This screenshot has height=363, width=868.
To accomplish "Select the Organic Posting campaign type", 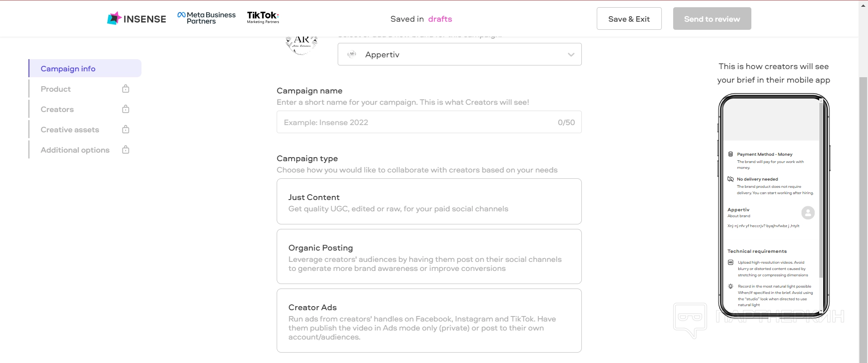I will point(429,256).
